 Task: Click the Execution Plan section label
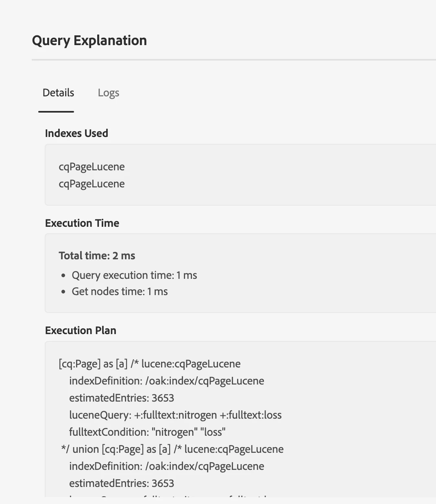pyautogui.click(x=81, y=330)
